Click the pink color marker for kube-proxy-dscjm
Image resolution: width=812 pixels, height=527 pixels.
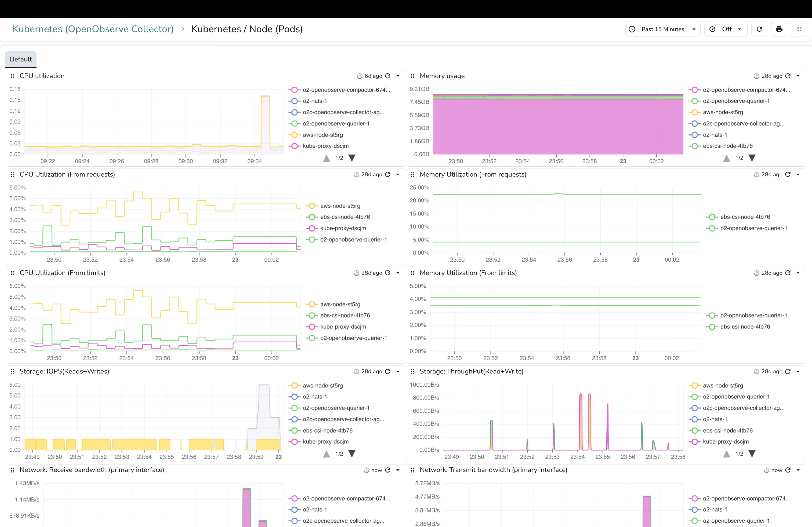[295, 145]
